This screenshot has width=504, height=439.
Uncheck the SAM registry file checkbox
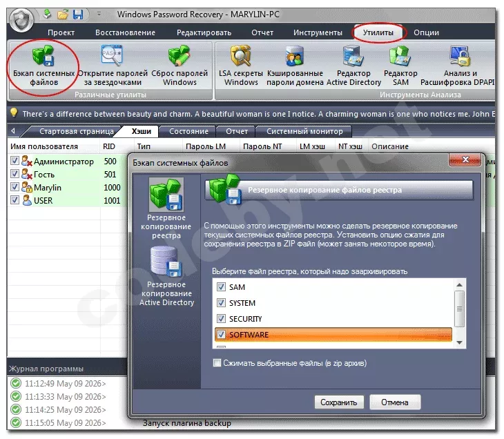[x=221, y=286]
